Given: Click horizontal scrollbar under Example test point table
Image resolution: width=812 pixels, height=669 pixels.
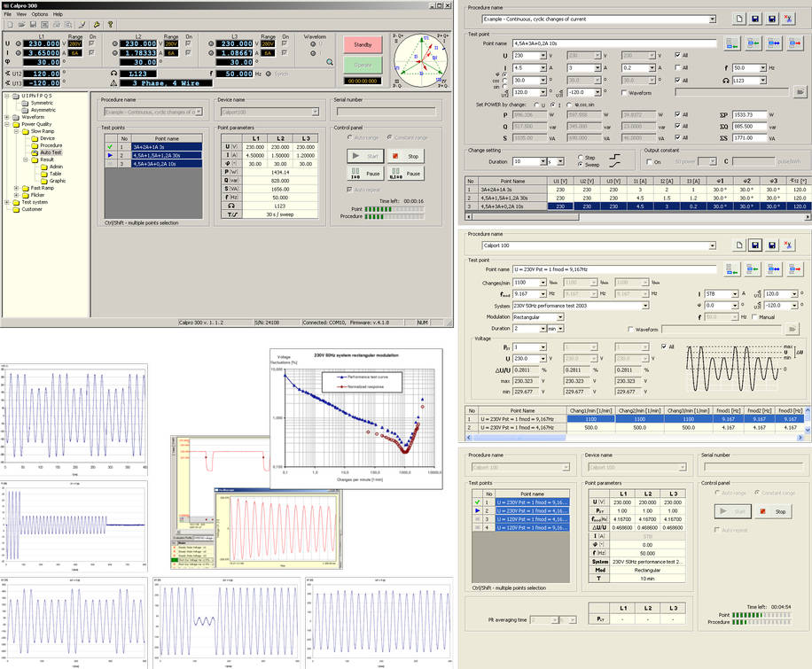Looking at the screenshot, I should coord(637,217).
